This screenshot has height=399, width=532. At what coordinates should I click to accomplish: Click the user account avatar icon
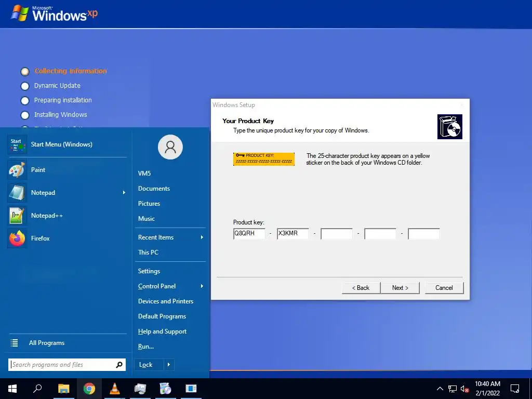tap(170, 147)
